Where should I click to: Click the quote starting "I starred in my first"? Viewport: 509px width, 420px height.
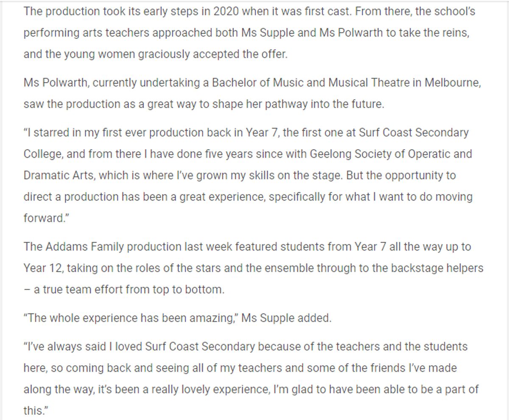tap(248, 176)
